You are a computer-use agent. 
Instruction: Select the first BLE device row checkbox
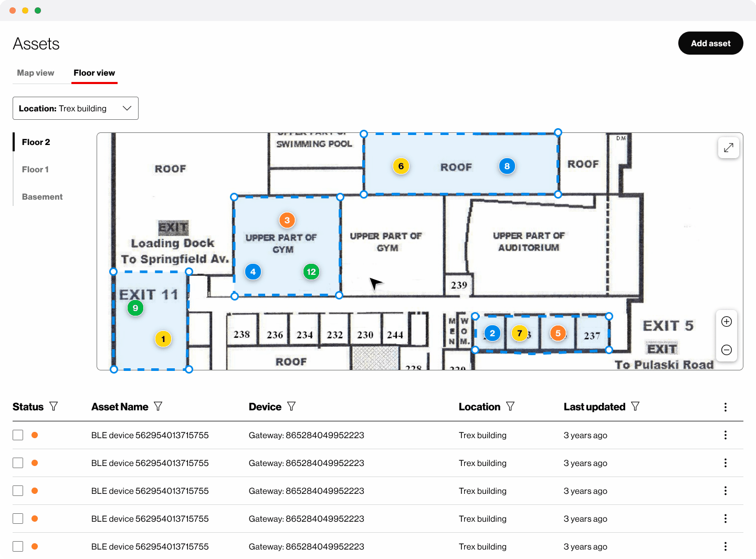(18, 435)
